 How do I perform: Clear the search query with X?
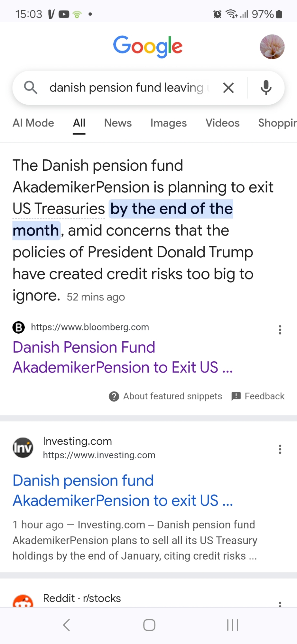coord(228,88)
